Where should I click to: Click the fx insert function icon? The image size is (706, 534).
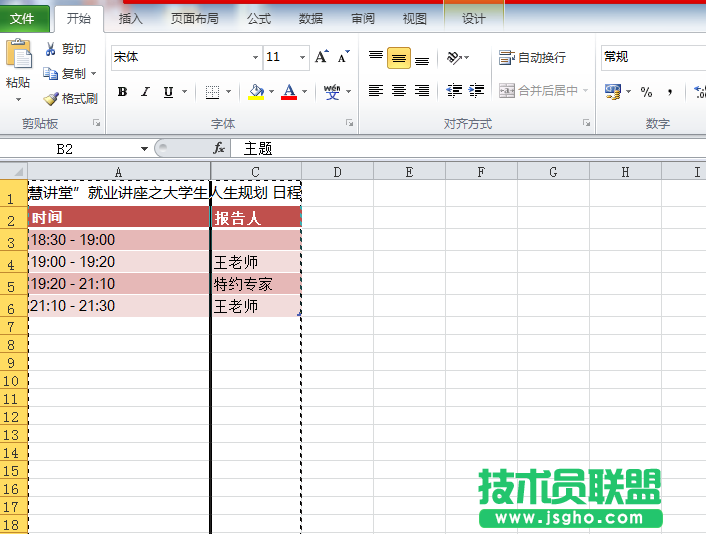click(x=219, y=148)
